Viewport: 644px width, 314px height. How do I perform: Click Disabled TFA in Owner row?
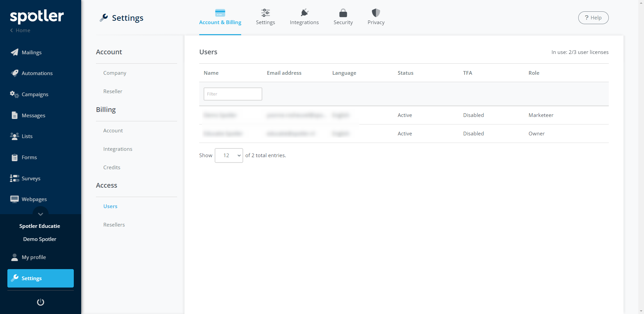(474, 134)
